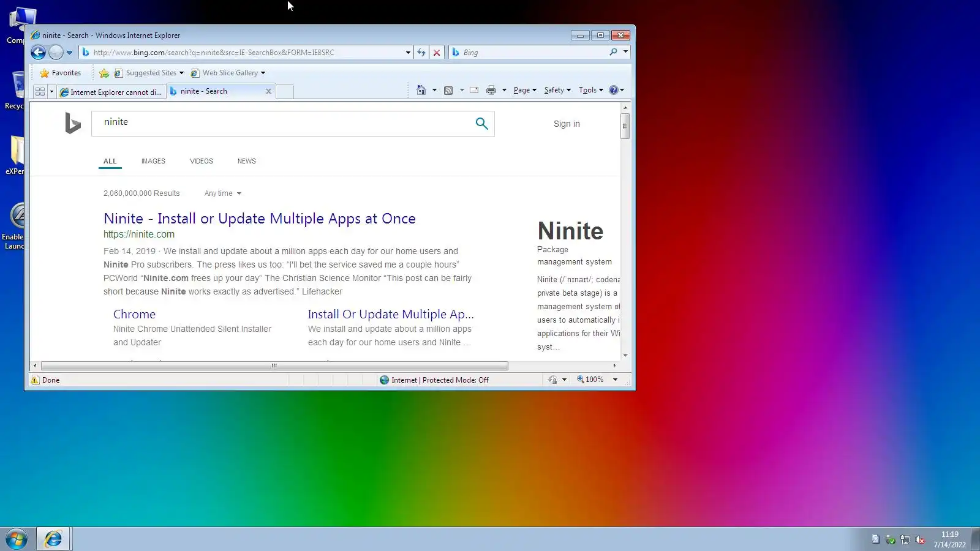The image size is (980, 551).
Task: Click the Refresh page icon
Action: point(421,53)
